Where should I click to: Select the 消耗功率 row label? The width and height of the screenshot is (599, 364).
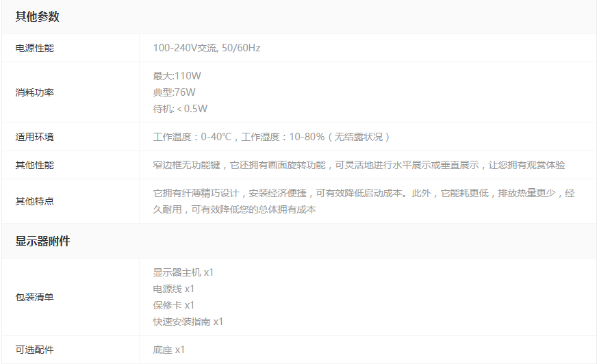(35, 92)
